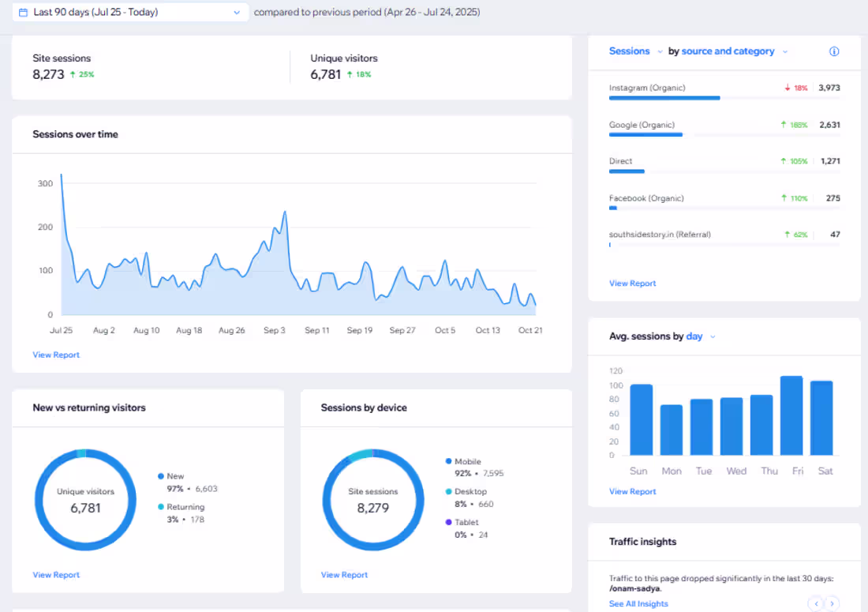Click View Report under Avg. sessions by day
Viewport: 868px width, 612px height.
pyautogui.click(x=632, y=491)
